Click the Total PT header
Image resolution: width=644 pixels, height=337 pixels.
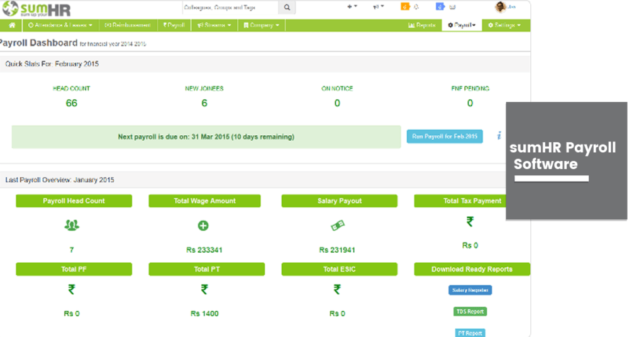pos(206,269)
